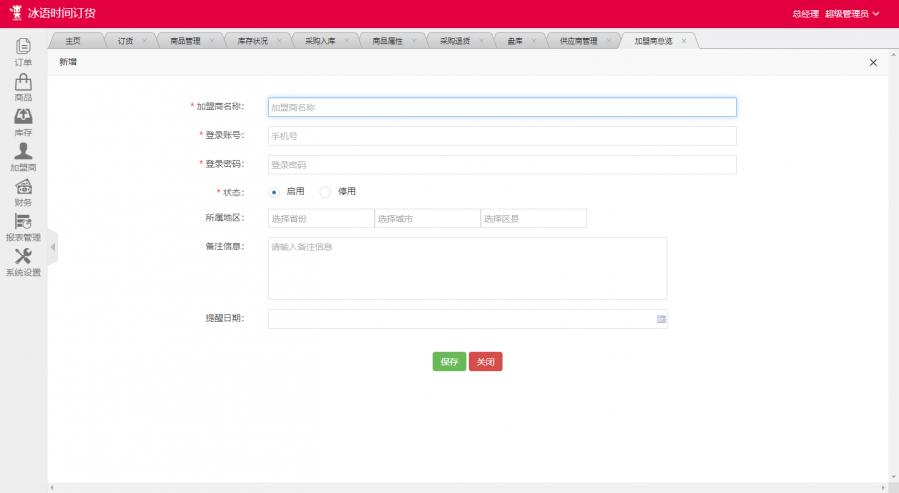
Task: Open the 选择城市 city dropdown
Action: (x=427, y=218)
